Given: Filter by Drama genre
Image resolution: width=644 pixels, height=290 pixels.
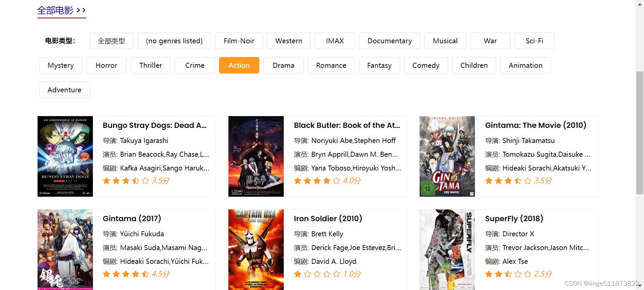Looking at the screenshot, I should [283, 65].
